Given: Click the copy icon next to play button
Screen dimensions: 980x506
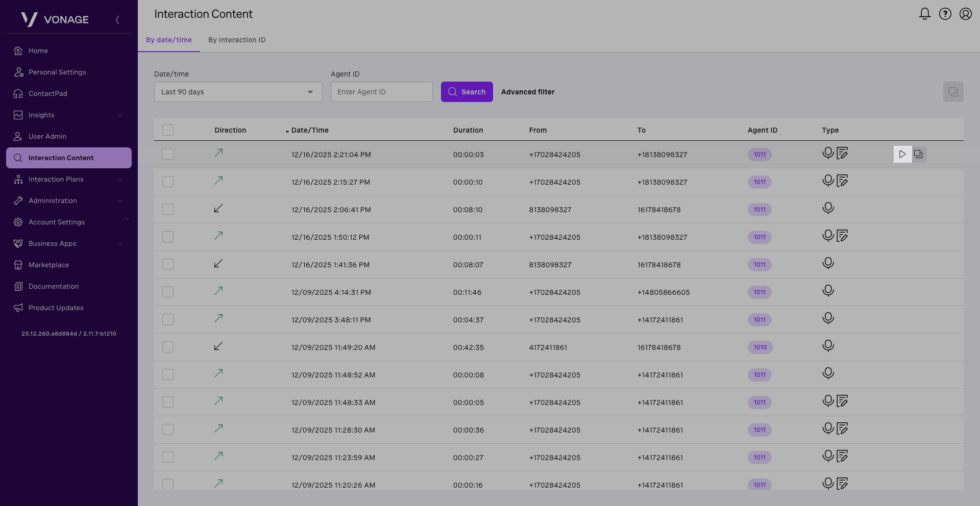Looking at the screenshot, I should pos(918,154).
